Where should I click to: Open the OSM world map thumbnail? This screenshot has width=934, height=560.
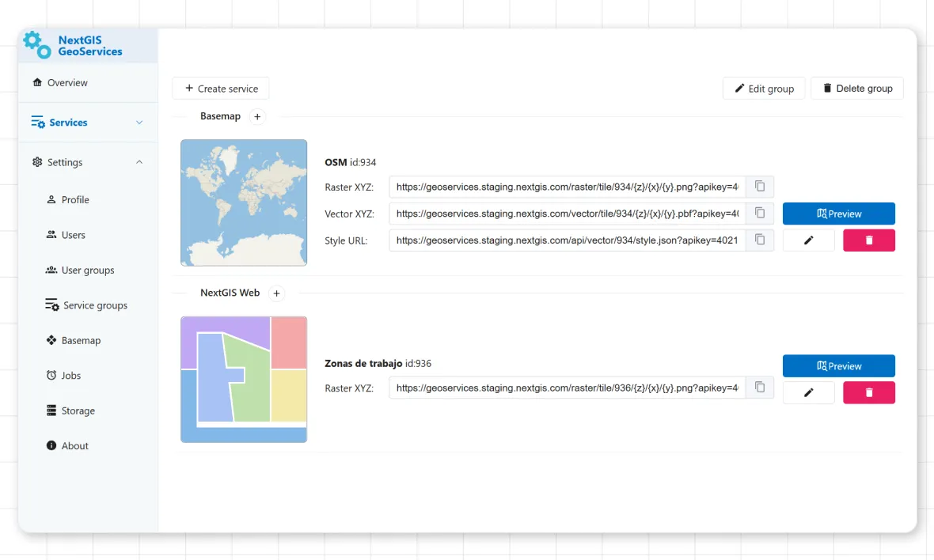[x=244, y=202]
